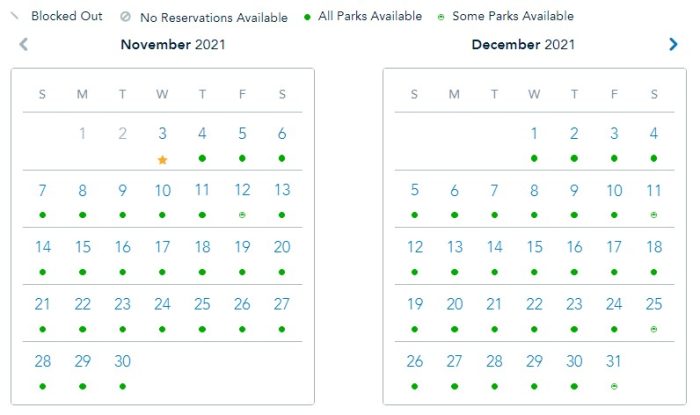Choose December 24 date
The height and width of the screenshot is (415, 700).
(x=614, y=304)
